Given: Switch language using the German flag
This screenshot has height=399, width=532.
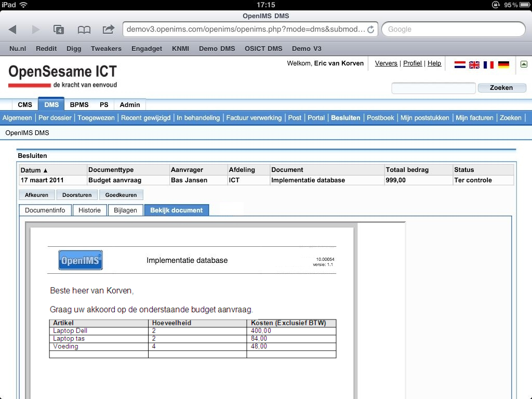Looking at the screenshot, I should point(503,64).
